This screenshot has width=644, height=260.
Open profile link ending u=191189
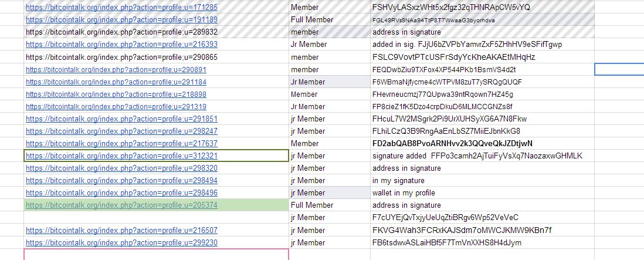tap(121, 20)
